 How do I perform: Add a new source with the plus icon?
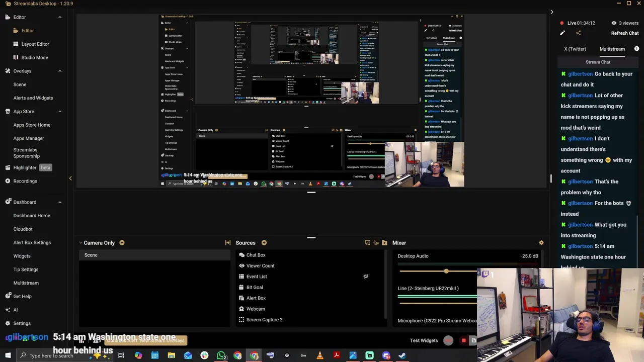264,243
